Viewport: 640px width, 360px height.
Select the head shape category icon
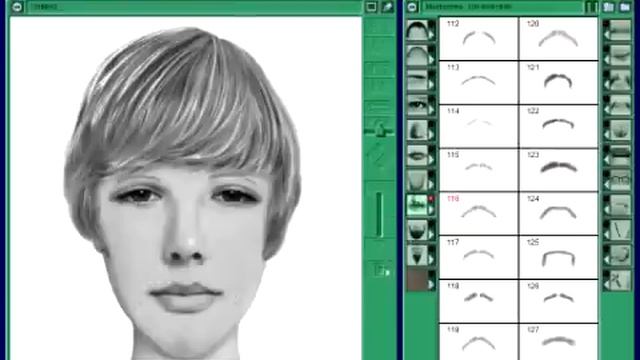[x=417, y=56]
